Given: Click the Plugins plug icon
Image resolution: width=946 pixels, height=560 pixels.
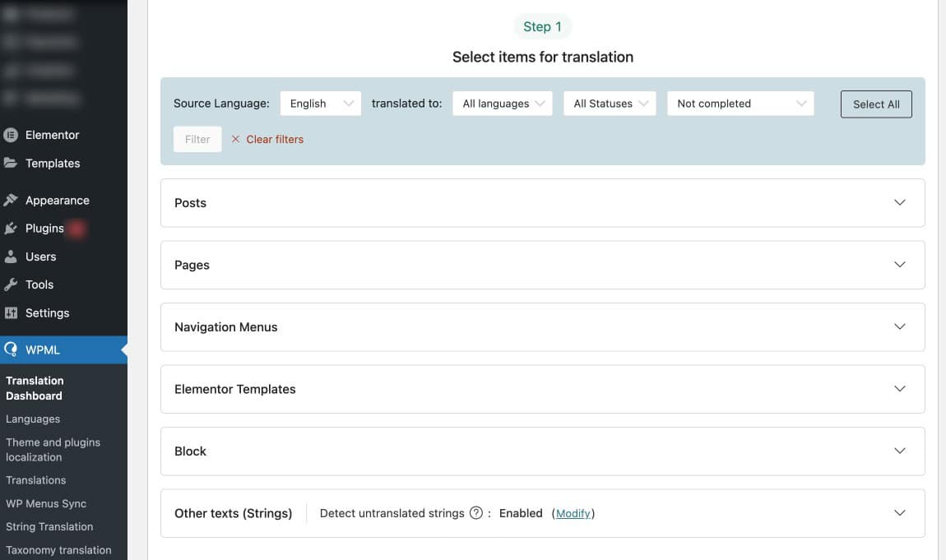Looking at the screenshot, I should (x=10, y=229).
